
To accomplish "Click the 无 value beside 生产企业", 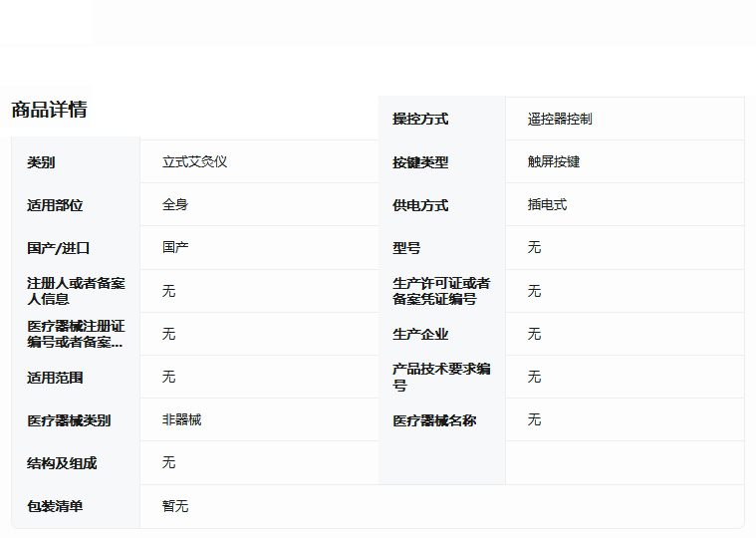I will tap(534, 334).
